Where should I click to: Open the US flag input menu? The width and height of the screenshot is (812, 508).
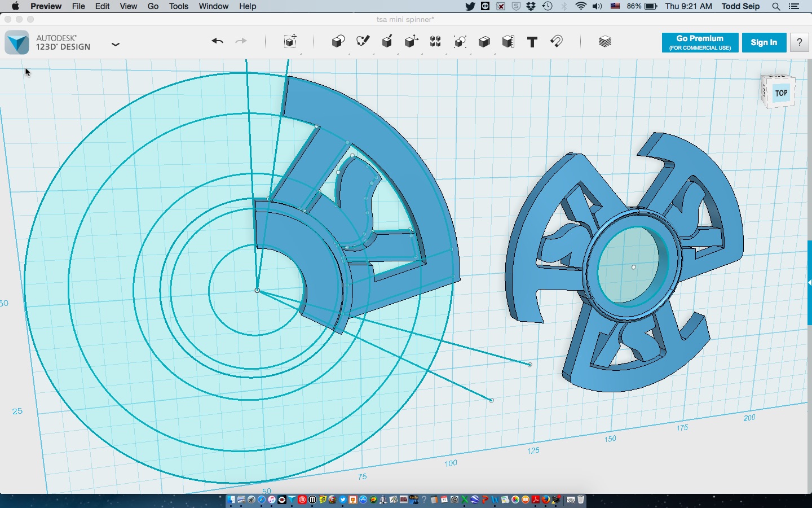point(615,6)
